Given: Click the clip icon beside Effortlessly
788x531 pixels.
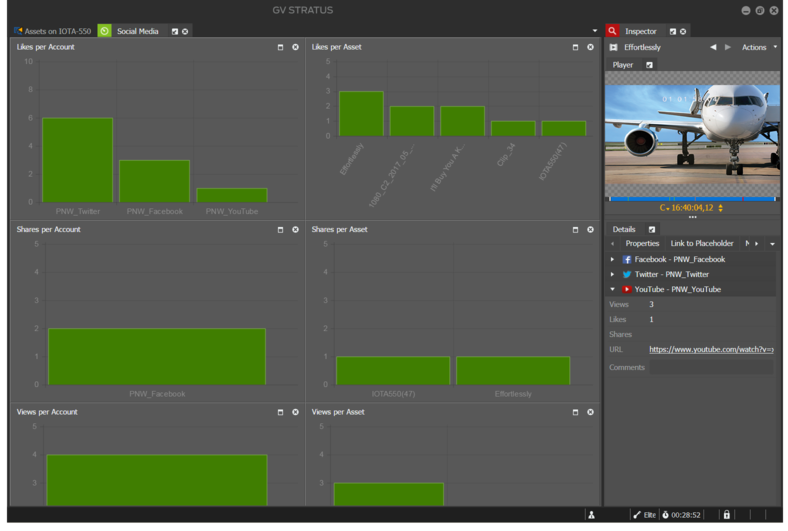Looking at the screenshot, I should (x=614, y=47).
